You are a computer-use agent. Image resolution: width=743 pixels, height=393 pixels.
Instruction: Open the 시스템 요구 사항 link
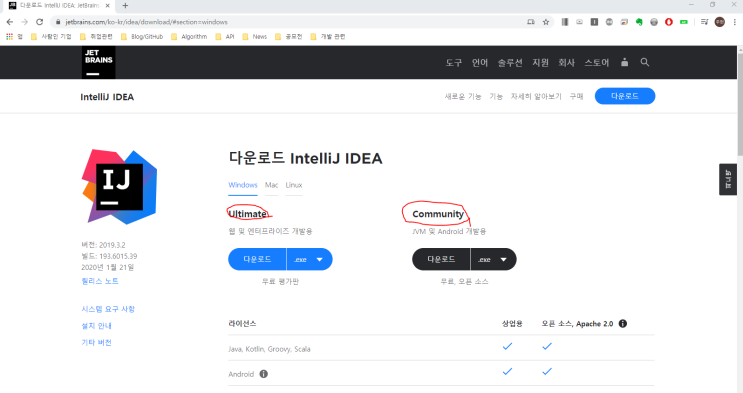click(x=108, y=309)
